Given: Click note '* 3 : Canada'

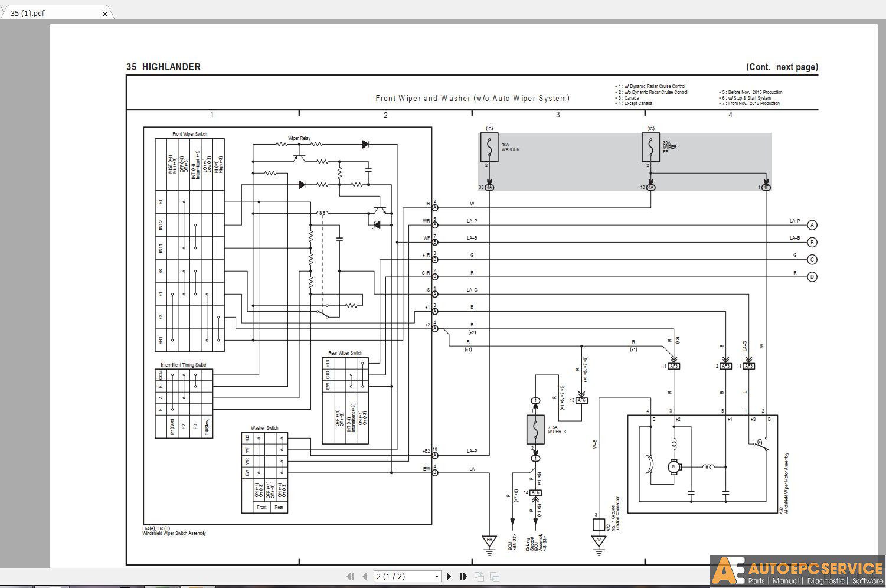Looking at the screenshot, I should [627, 98].
